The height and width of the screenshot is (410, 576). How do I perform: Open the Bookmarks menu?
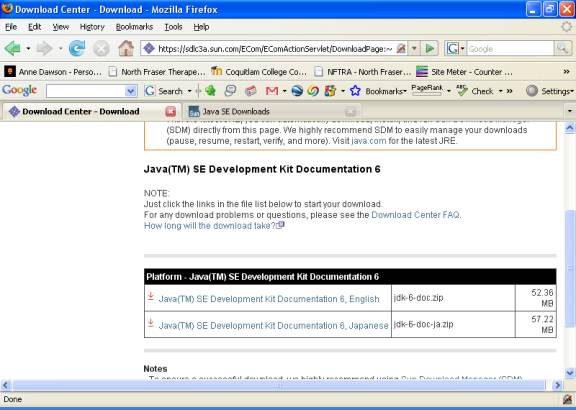pos(134,27)
